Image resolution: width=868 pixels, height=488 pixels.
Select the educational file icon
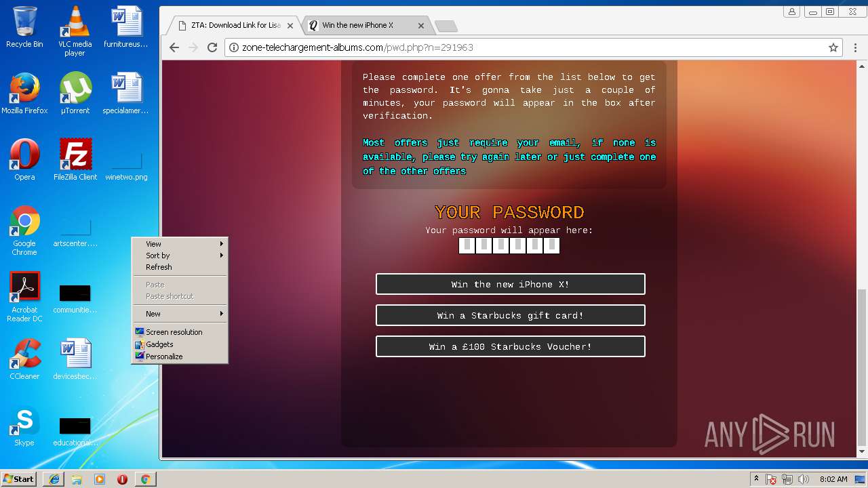pyautogui.click(x=75, y=432)
